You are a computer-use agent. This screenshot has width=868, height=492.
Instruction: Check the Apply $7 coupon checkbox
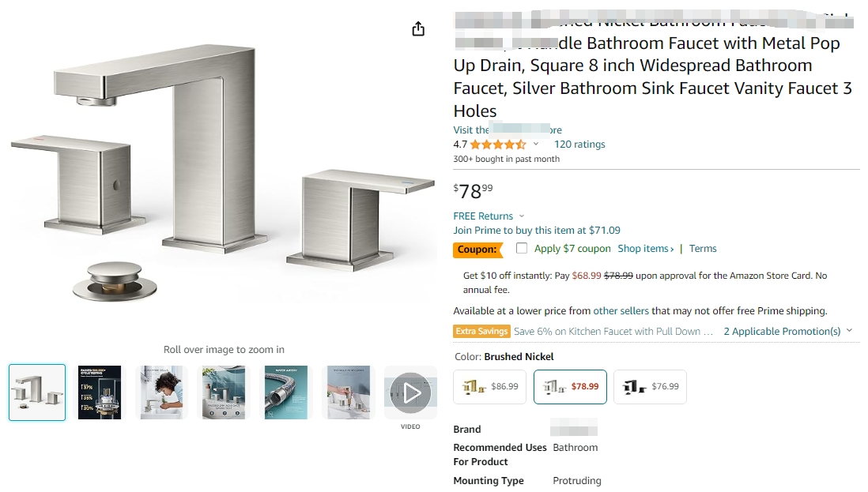pyautogui.click(x=522, y=248)
